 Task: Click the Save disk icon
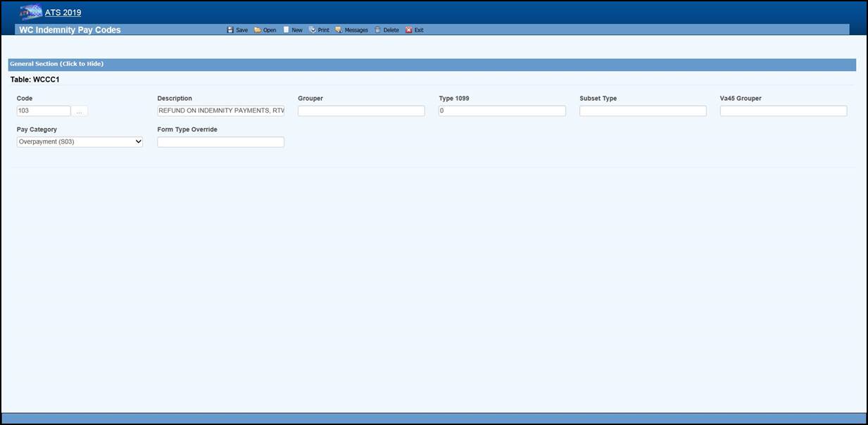coord(230,30)
